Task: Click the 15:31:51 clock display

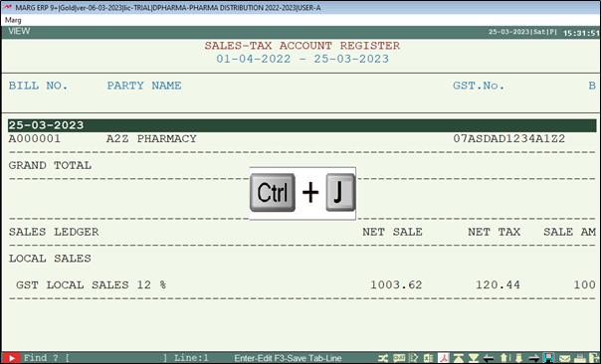Action: click(x=581, y=33)
